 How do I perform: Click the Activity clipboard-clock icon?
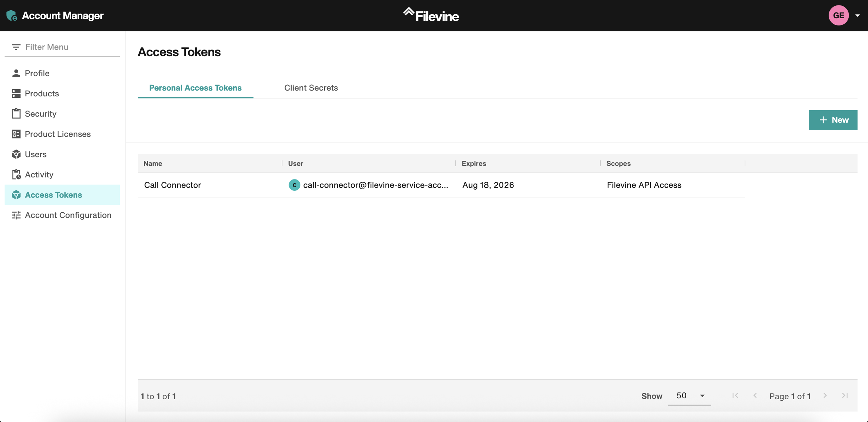[x=16, y=174]
